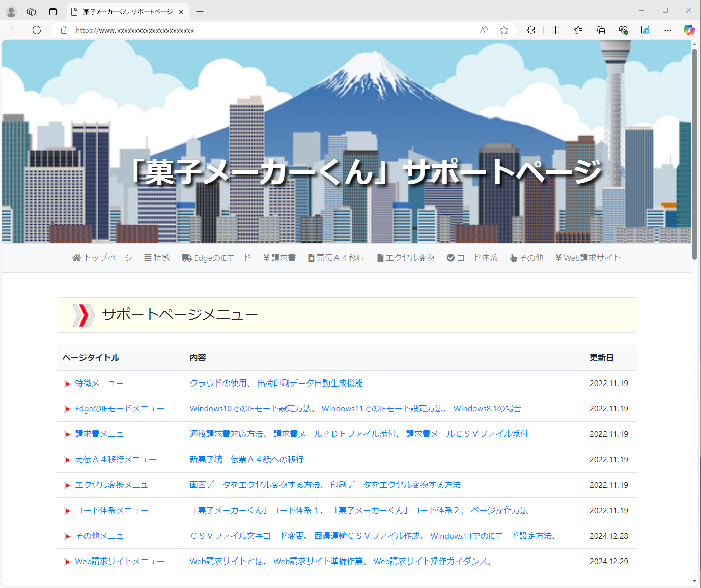
Task: Open EdgeのIEモード in navigation bar
Action: [x=216, y=258]
